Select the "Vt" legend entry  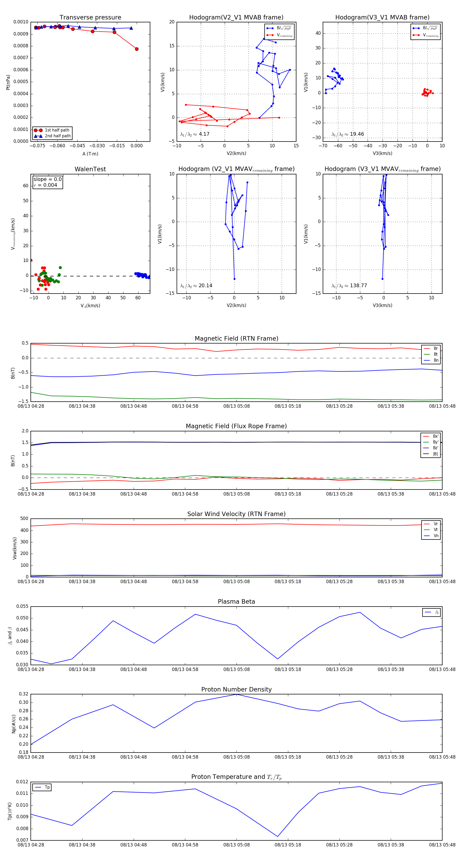coord(431,530)
